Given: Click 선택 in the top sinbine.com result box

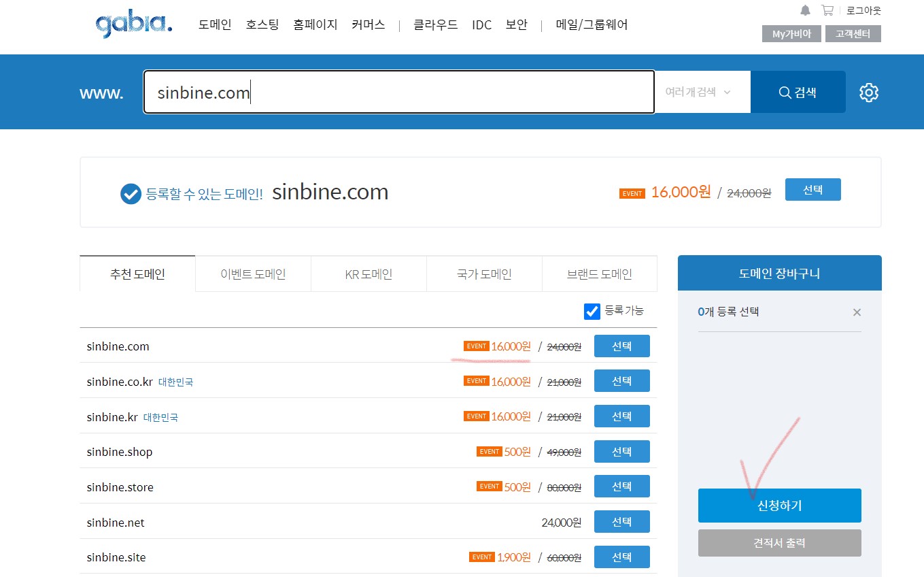Looking at the screenshot, I should (813, 190).
